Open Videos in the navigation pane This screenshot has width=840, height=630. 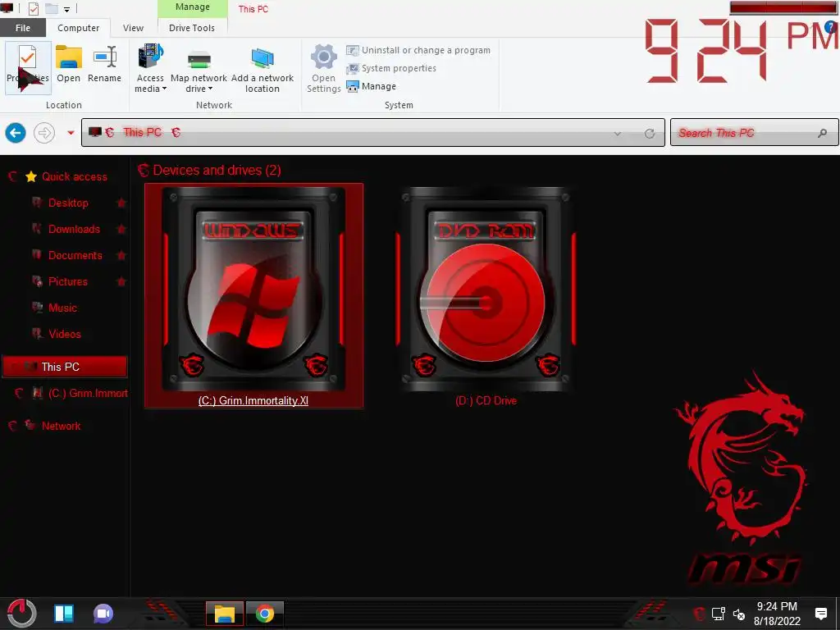(64, 334)
